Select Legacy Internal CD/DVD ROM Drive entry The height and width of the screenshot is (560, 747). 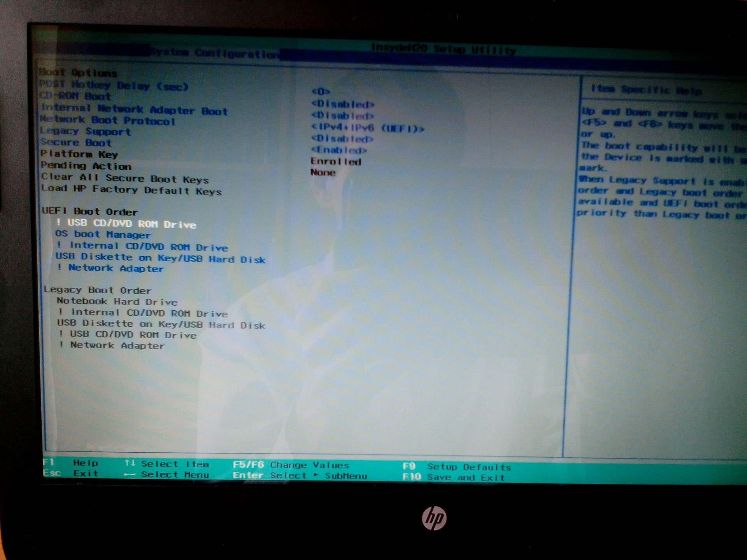tap(143, 313)
